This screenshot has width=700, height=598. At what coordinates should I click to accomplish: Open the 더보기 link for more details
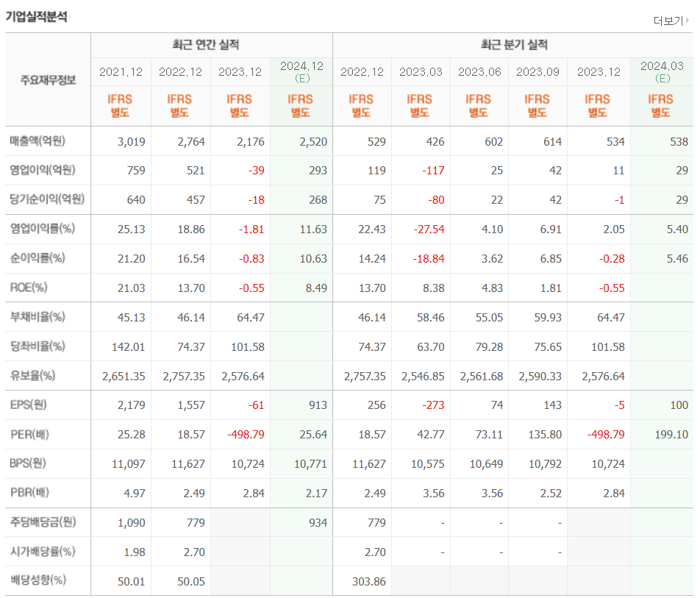coord(671,21)
